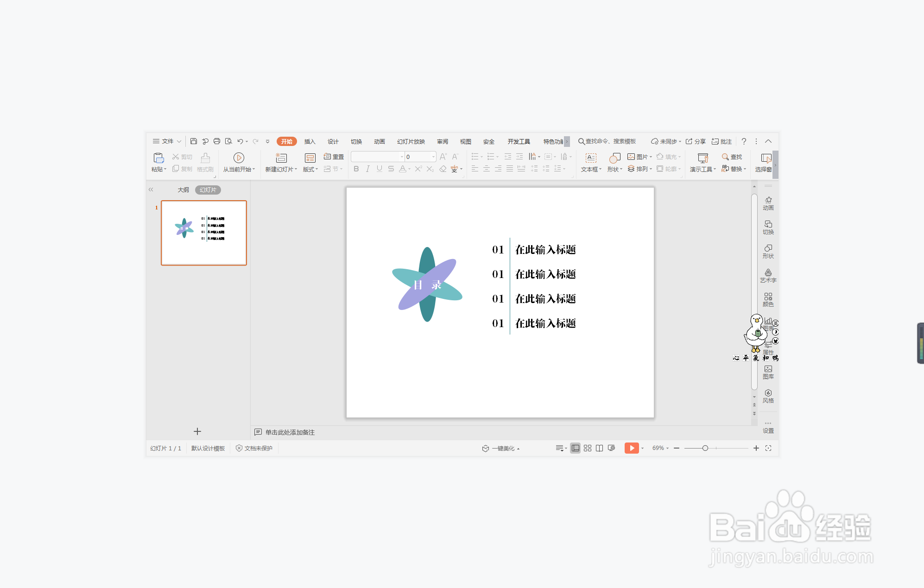Image resolution: width=924 pixels, height=588 pixels.
Task: Insert a text box (文本框) icon
Action: (591, 158)
